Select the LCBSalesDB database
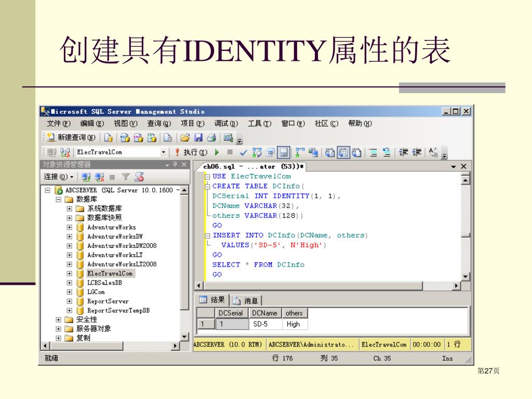Image resolution: width=532 pixels, height=399 pixels. (x=104, y=283)
